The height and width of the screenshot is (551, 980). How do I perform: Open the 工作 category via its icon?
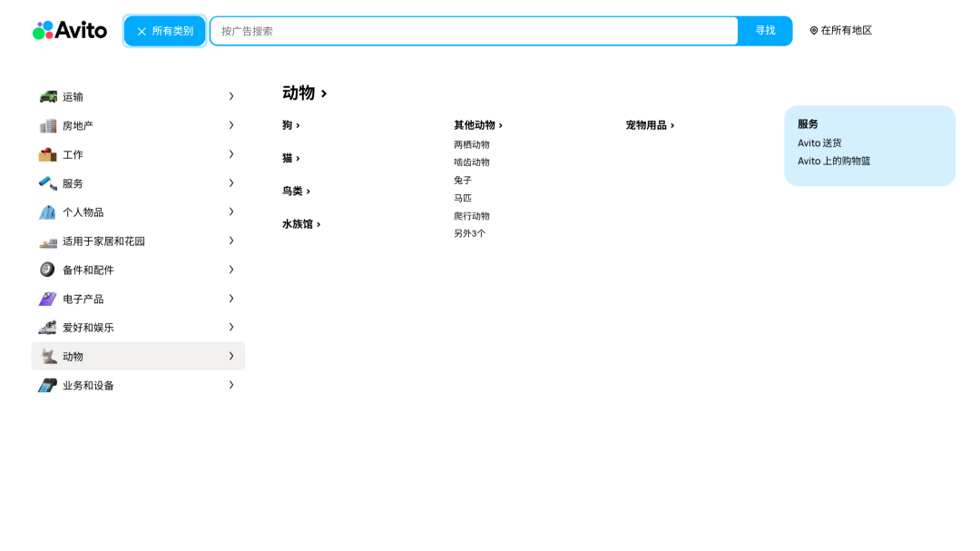pyautogui.click(x=47, y=154)
